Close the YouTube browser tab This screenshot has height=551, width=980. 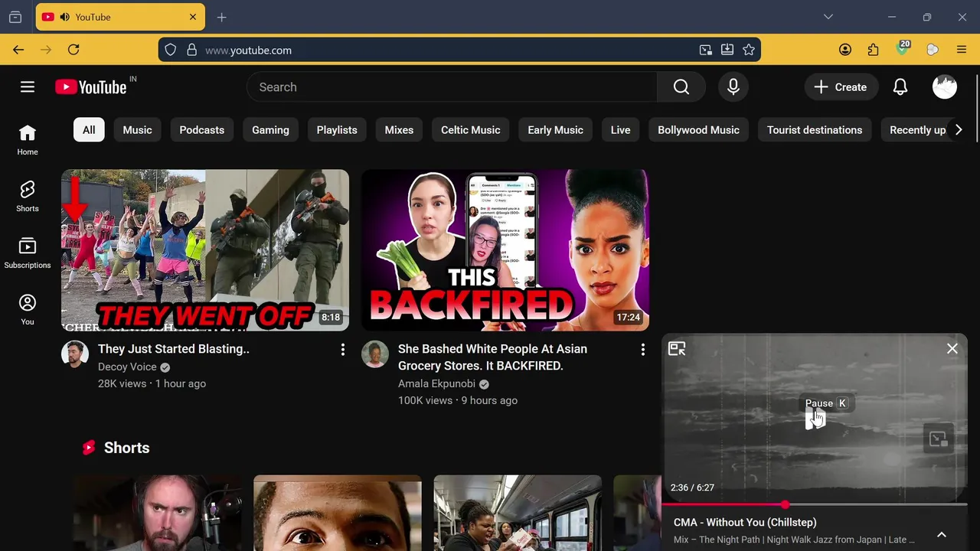click(193, 17)
